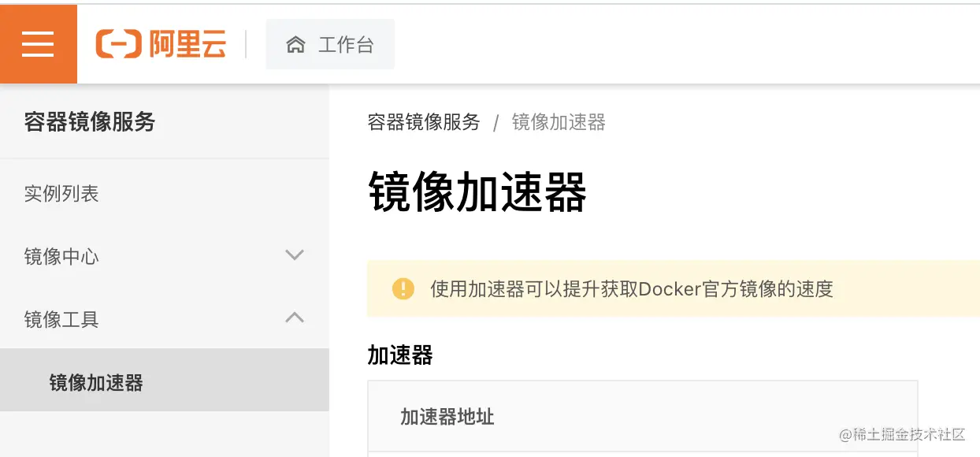The image size is (980, 457).
Task: Click the exclamation icon in the notice banner
Action: click(x=403, y=288)
